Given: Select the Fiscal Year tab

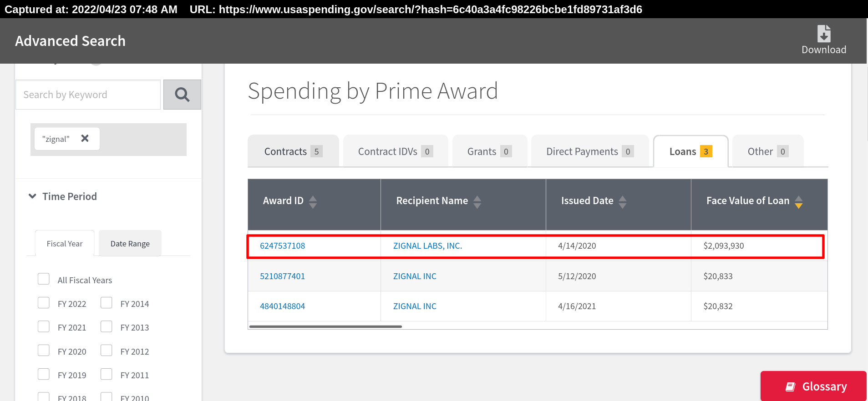Looking at the screenshot, I should pyautogui.click(x=65, y=244).
